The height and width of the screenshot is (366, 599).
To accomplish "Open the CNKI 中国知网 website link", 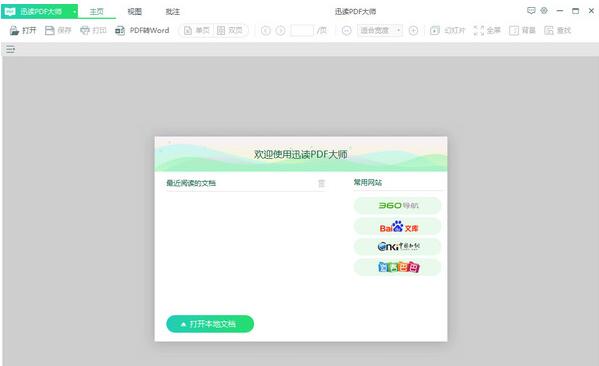I will (398, 247).
